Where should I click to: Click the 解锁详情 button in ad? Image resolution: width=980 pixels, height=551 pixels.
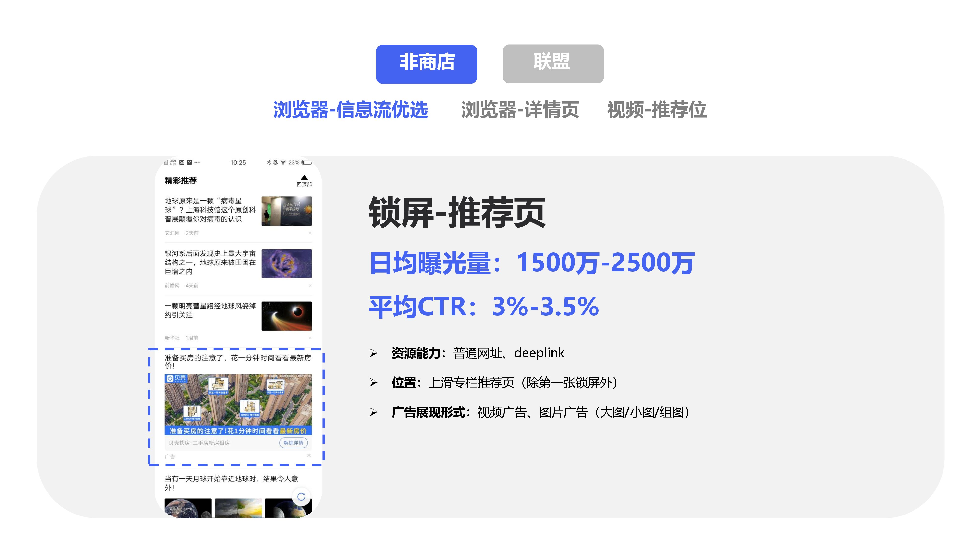pyautogui.click(x=293, y=443)
